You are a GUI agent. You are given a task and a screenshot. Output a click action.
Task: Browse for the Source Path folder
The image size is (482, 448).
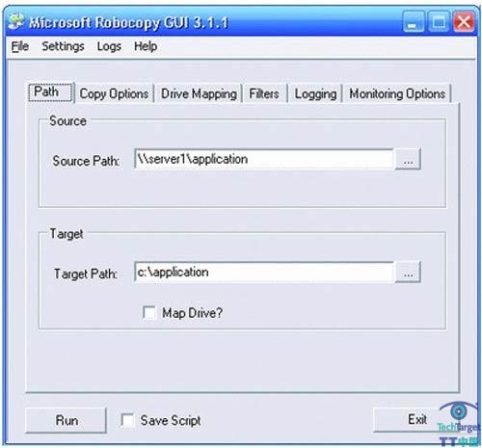[408, 159]
